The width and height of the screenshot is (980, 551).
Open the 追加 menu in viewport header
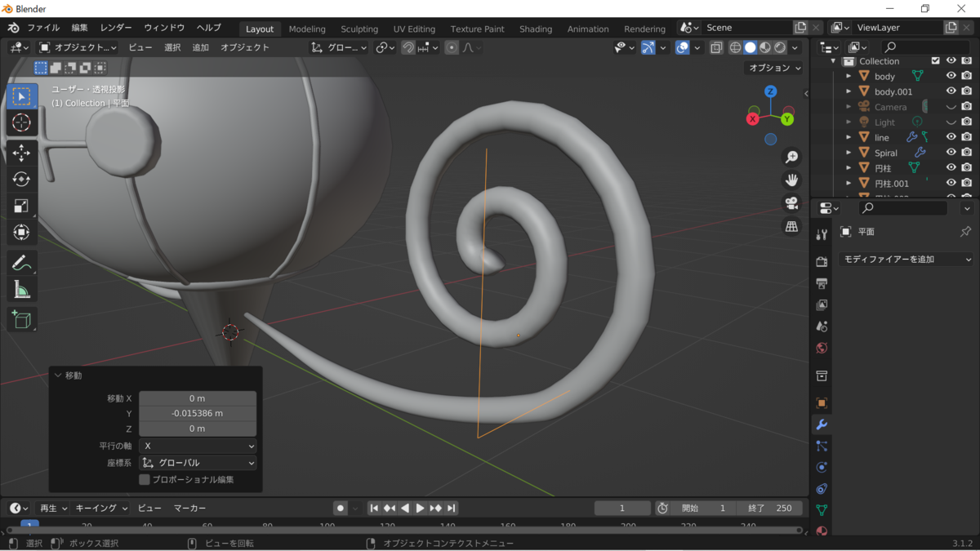(200, 47)
